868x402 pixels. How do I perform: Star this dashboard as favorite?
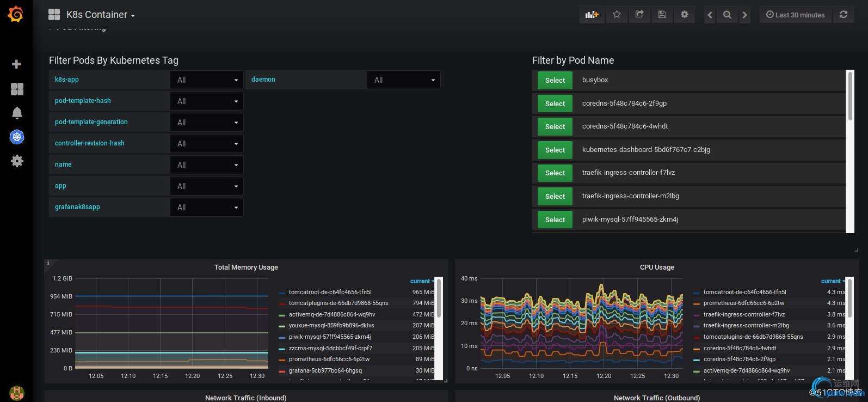[617, 15]
